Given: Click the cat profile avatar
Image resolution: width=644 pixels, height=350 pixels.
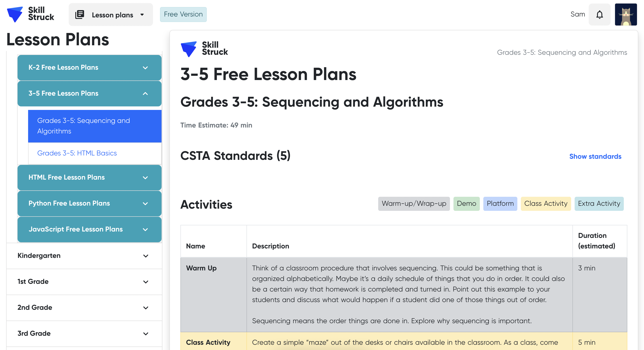Looking at the screenshot, I should (x=626, y=15).
